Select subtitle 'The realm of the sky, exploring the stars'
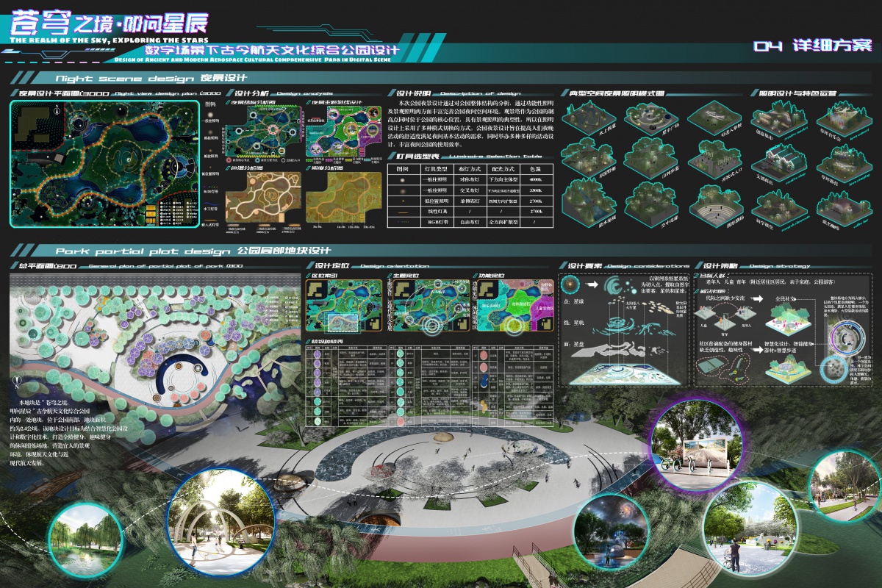The image size is (882, 588). point(110,40)
